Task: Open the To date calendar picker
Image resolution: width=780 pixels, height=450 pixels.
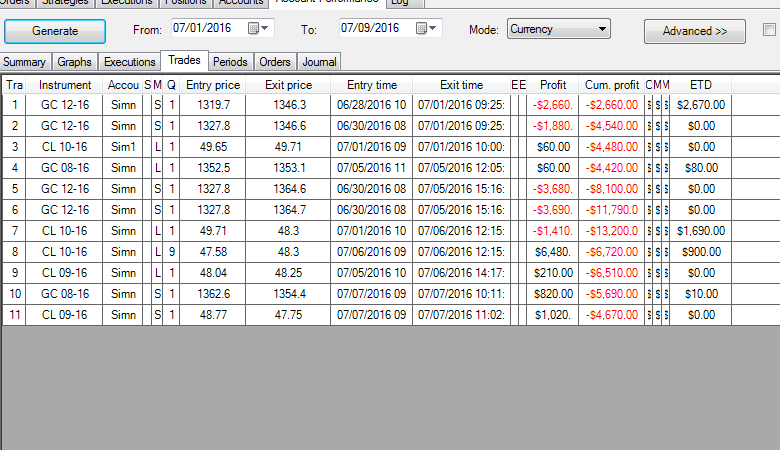Action: 427,28
